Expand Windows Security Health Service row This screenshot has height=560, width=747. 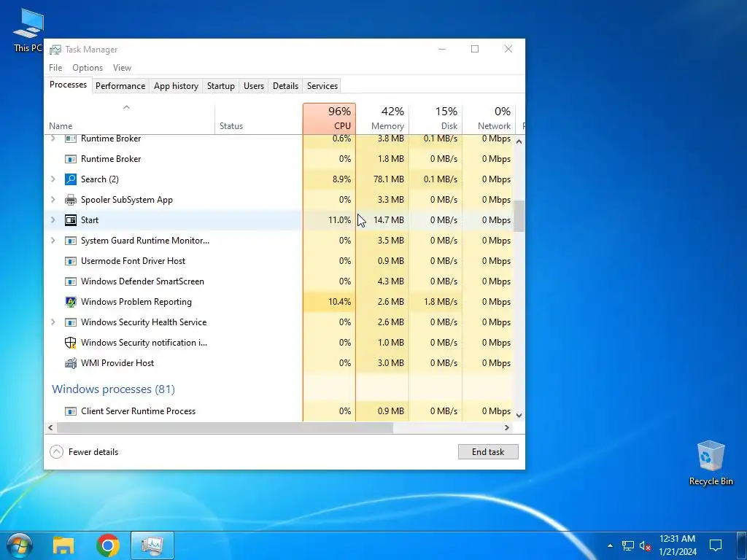[53, 322]
